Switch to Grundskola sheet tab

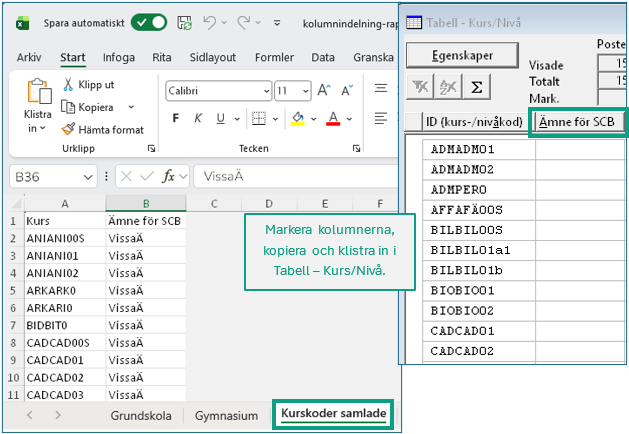click(141, 416)
